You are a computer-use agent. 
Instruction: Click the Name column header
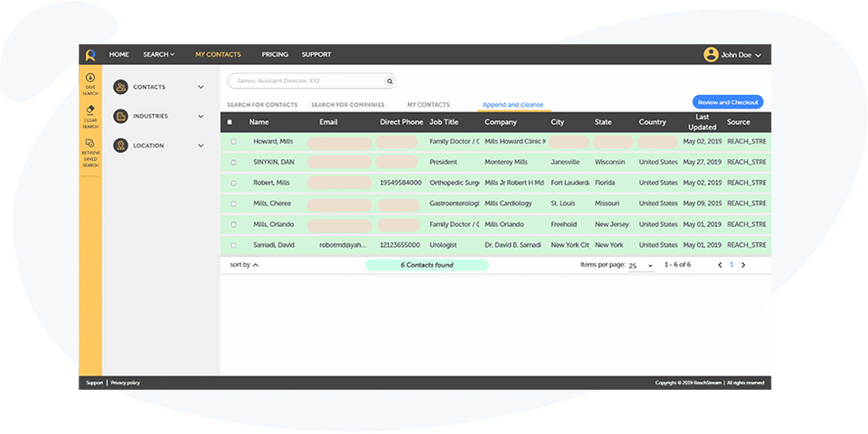(x=259, y=122)
